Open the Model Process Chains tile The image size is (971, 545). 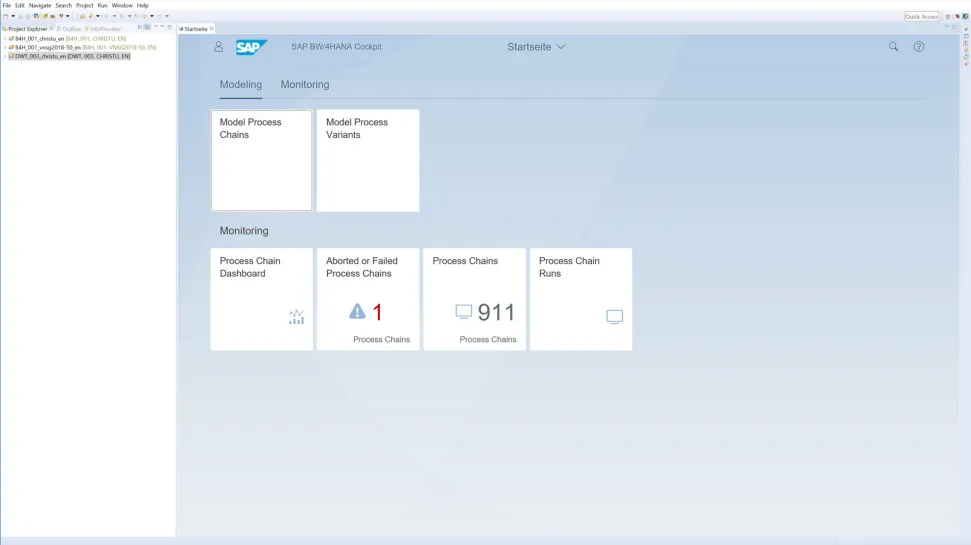pos(261,160)
